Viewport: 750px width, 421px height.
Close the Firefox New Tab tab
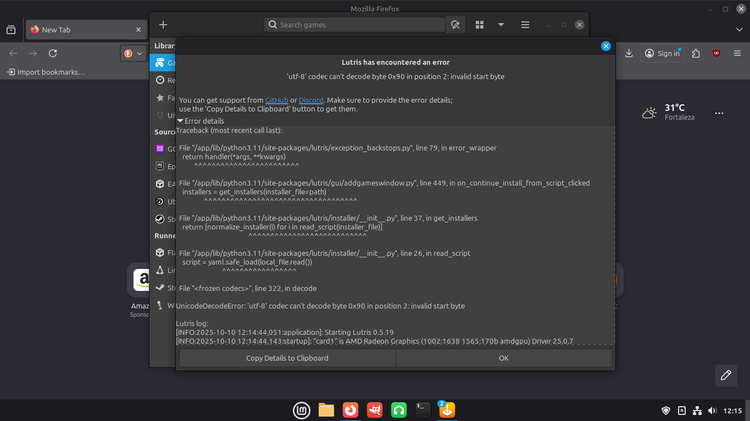click(x=138, y=30)
